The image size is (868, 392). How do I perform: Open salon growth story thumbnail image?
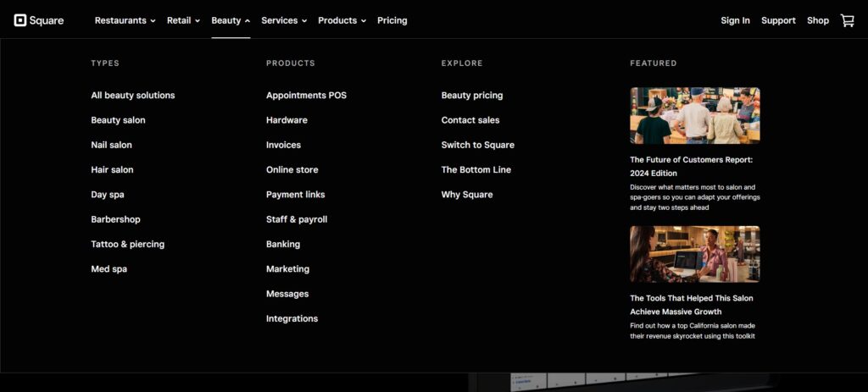(695, 254)
